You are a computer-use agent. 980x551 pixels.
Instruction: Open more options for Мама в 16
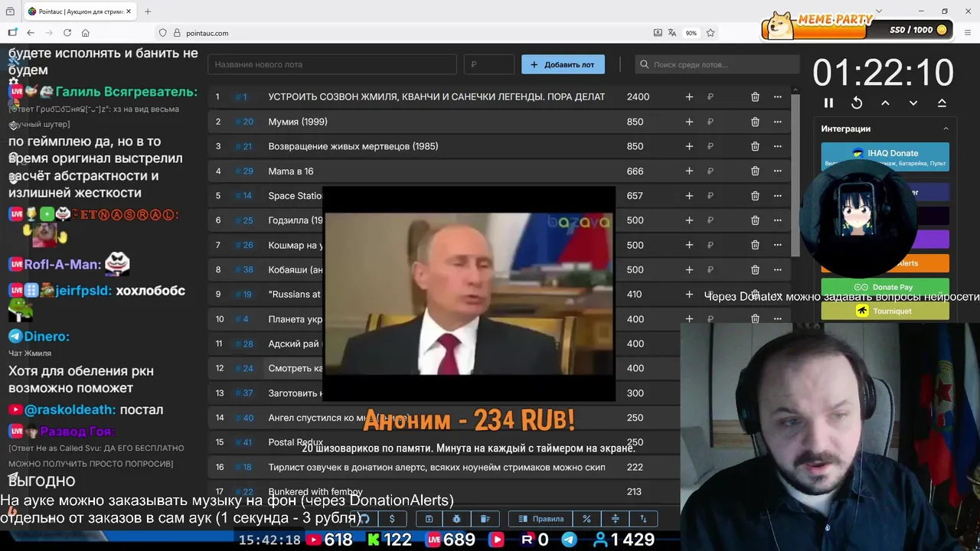[777, 171]
